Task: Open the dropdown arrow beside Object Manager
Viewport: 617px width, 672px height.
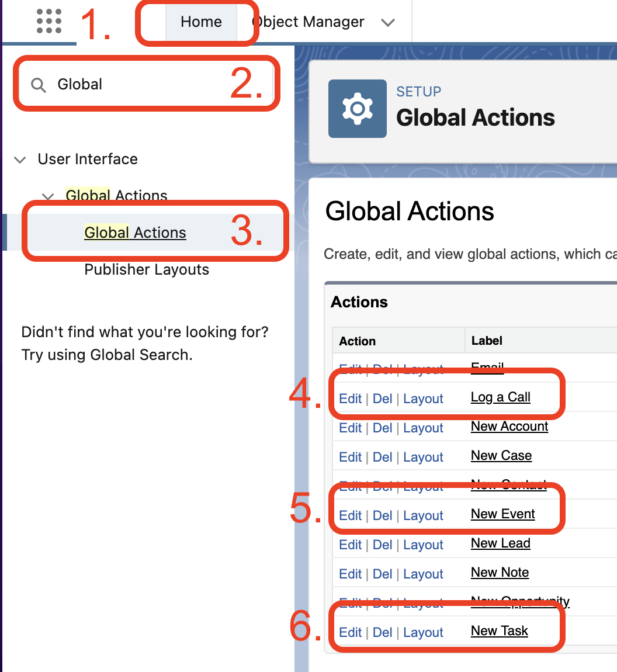Action: 388,22
